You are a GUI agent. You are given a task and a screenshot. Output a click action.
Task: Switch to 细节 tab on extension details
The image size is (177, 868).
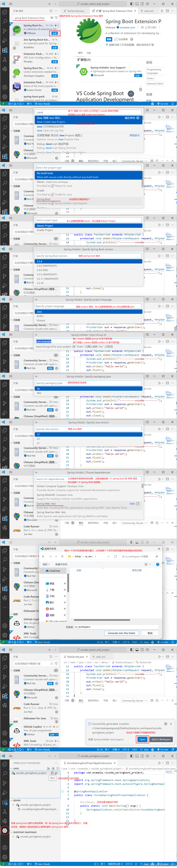point(80,53)
